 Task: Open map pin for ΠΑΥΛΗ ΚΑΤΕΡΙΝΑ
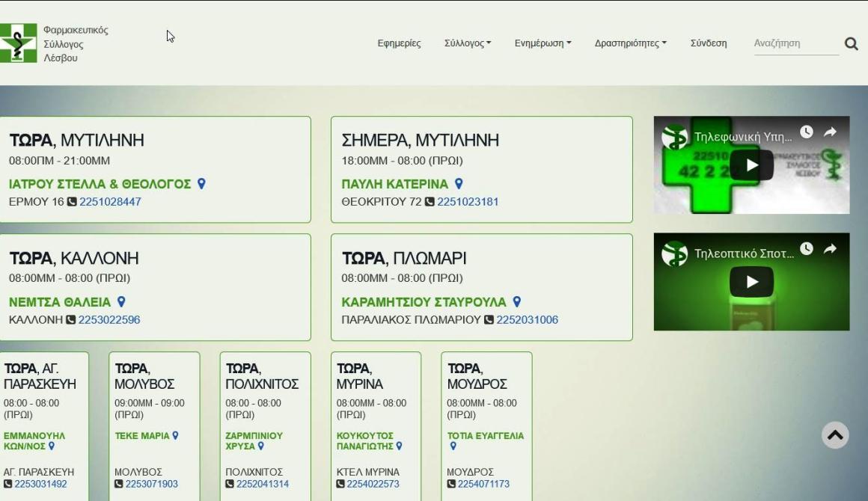[459, 184]
